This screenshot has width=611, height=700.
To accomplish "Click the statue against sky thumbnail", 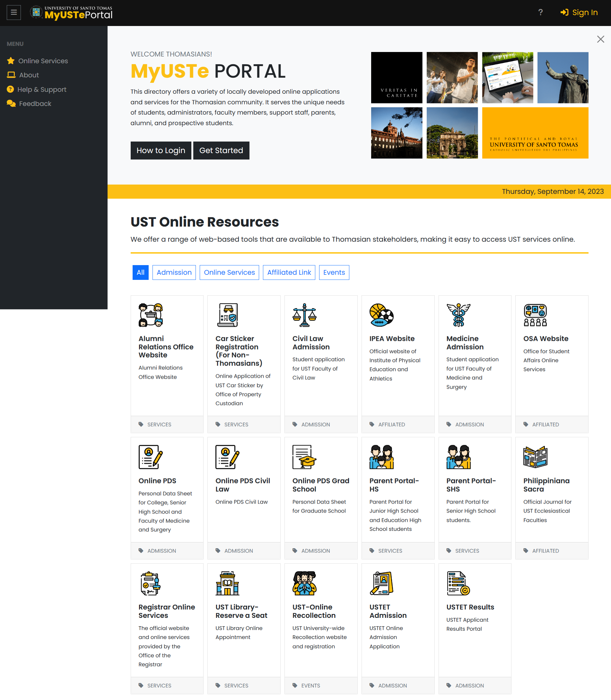I will point(563,78).
